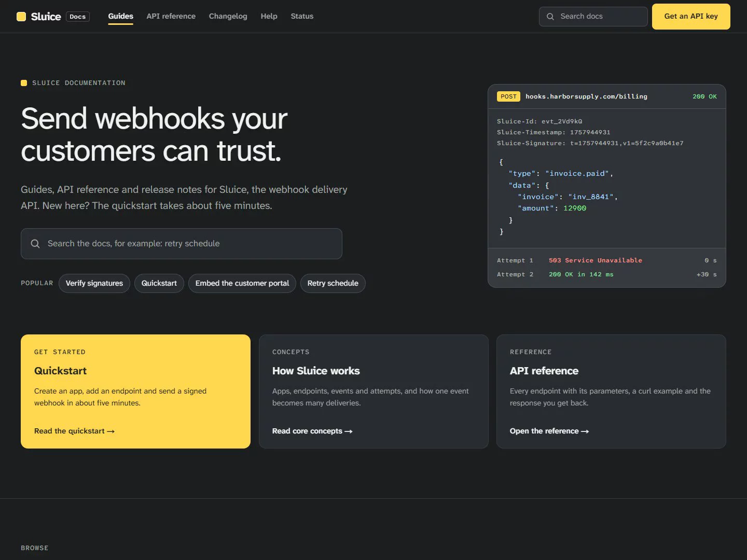View the Status page

click(x=302, y=16)
